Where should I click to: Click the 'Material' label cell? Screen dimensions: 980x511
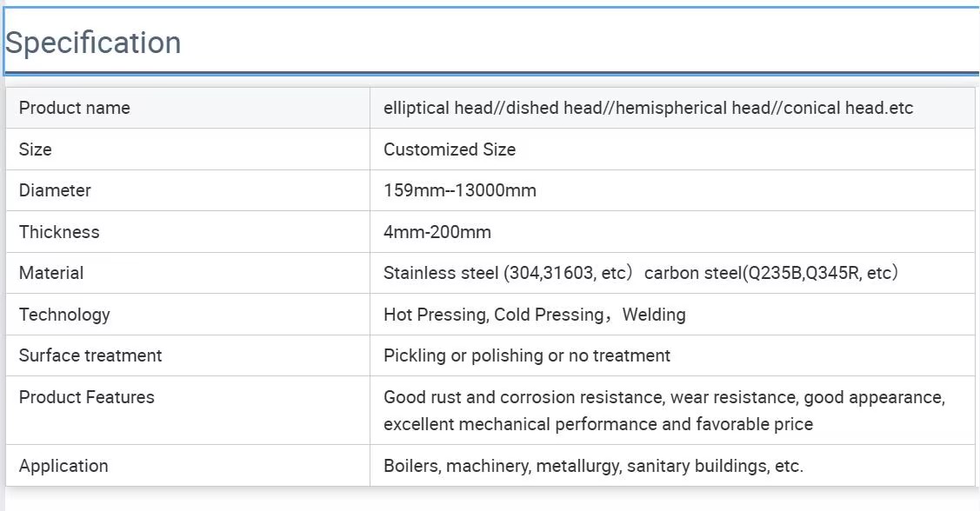[x=188, y=273]
